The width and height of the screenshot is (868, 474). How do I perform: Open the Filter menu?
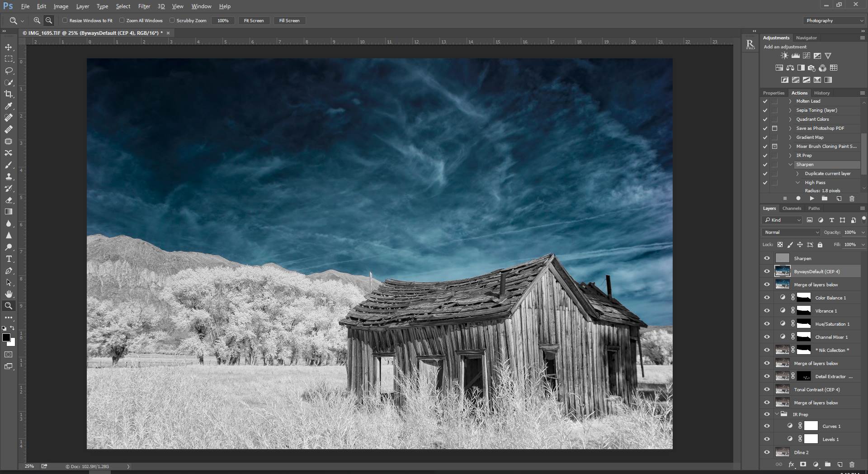(x=144, y=6)
